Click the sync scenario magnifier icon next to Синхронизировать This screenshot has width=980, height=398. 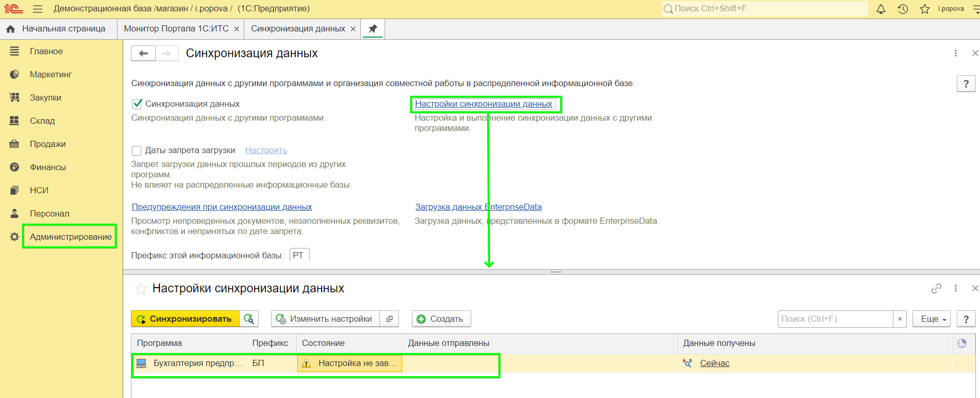(x=249, y=319)
